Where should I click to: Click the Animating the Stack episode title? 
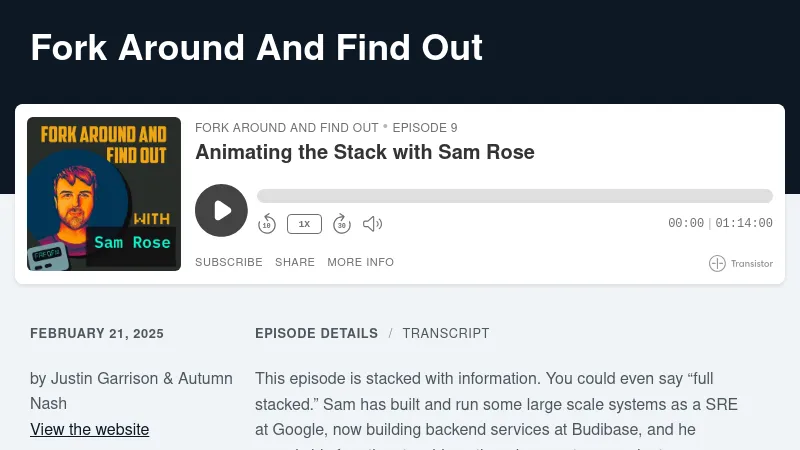pyautogui.click(x=365, y=152)
